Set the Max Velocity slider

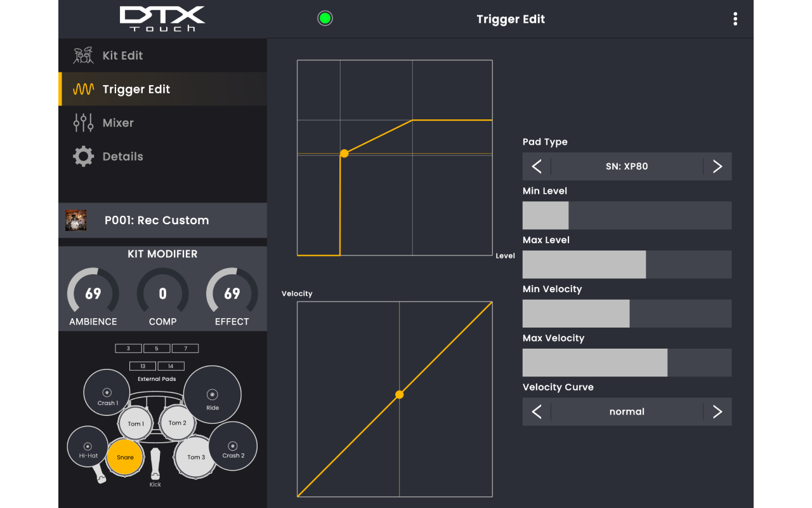(x=627, y=363)
